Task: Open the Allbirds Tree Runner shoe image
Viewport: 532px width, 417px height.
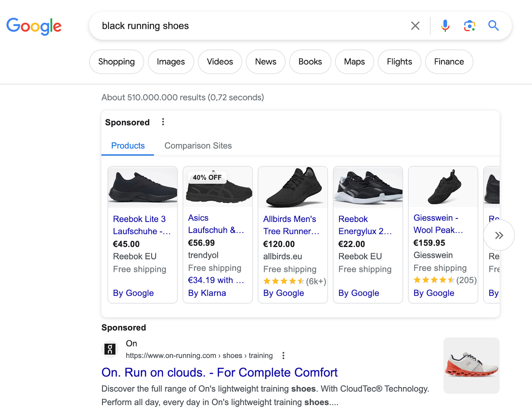Action: [x=293, y=187]
